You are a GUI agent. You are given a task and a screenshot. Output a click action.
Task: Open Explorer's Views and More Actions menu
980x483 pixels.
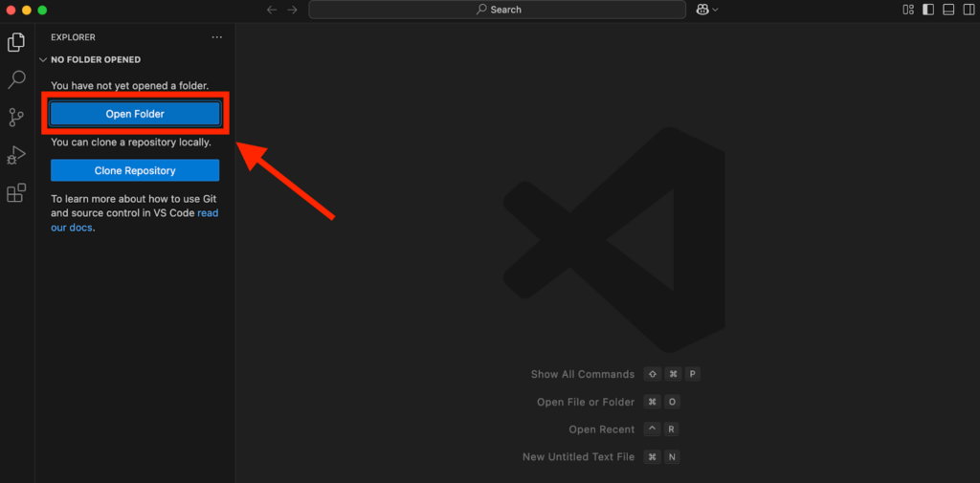point(216,37)
